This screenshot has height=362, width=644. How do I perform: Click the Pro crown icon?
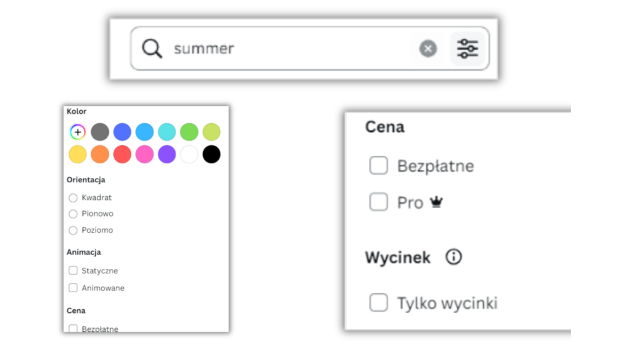(x=436, y=202)
